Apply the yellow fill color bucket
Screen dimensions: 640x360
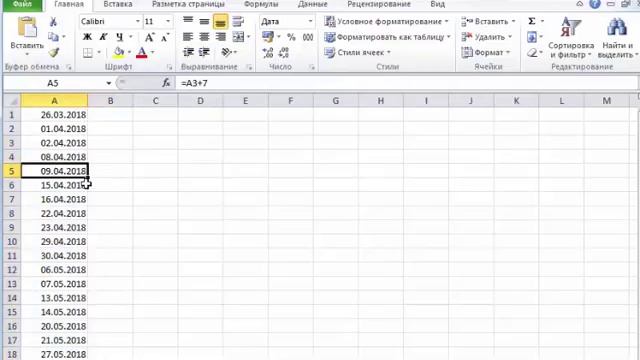point(119,53)
